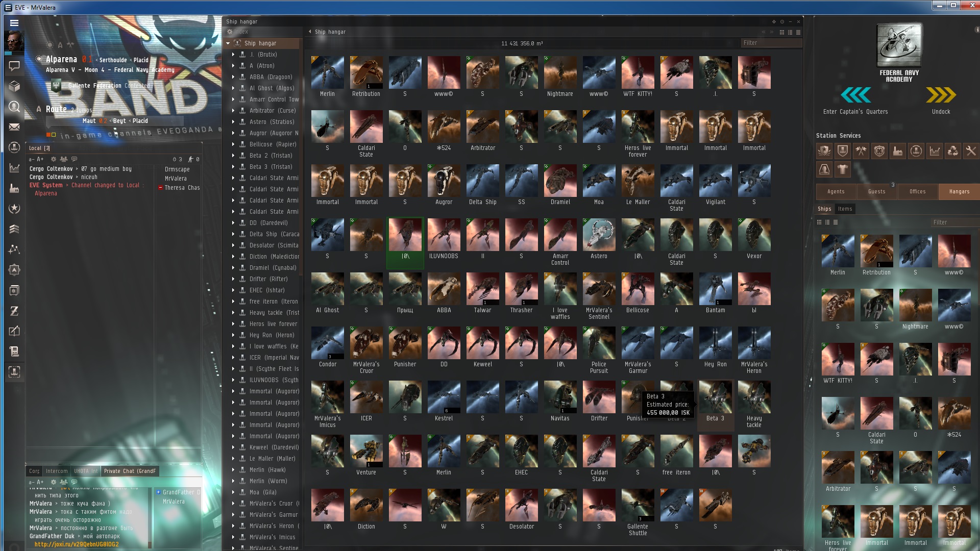Image resolution: width=980 pixels, height=551 pixels.
Task: Open the Items tab in station hangars
Action: pyautogui.click(x=845, y=209)
